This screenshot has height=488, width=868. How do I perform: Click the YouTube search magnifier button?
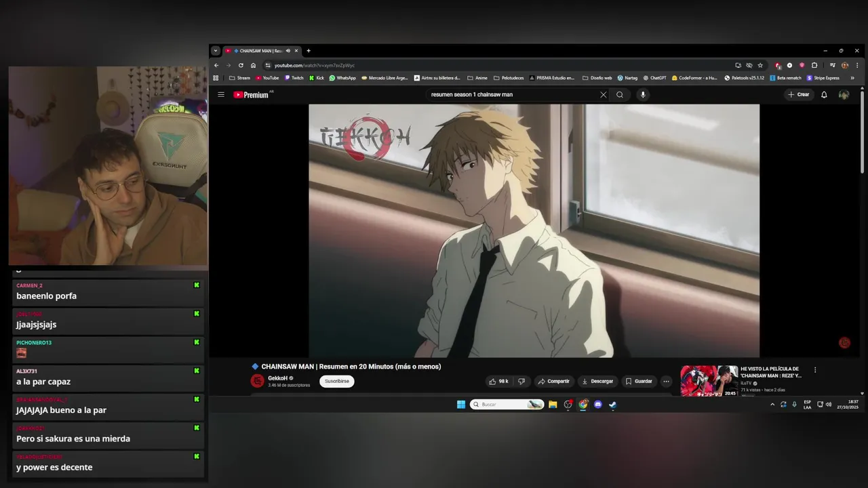620,95
